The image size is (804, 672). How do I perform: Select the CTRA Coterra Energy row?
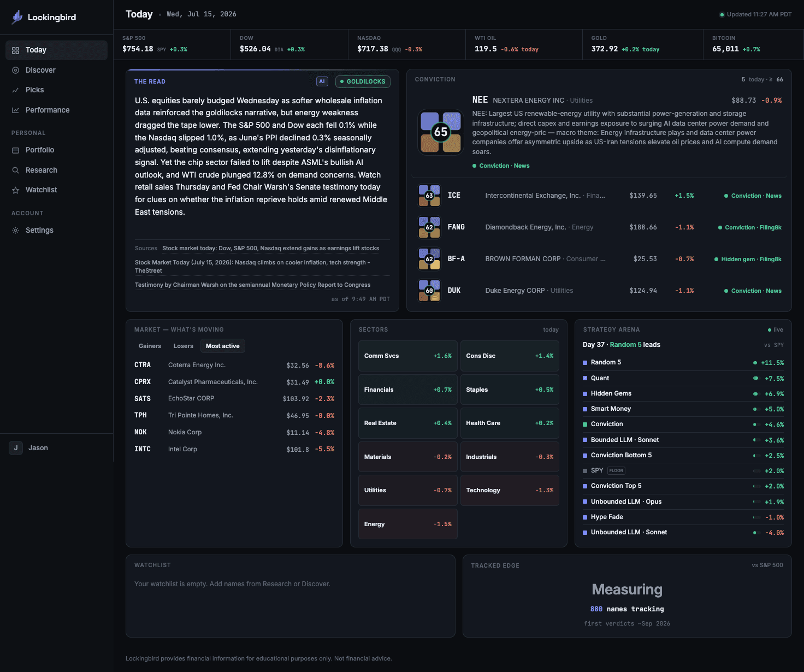pos(234,365)
